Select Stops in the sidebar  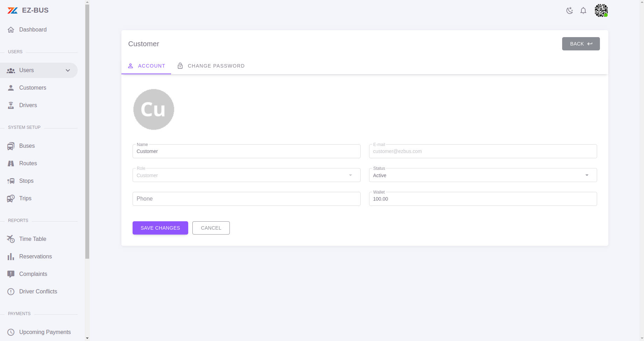(26, 181)
